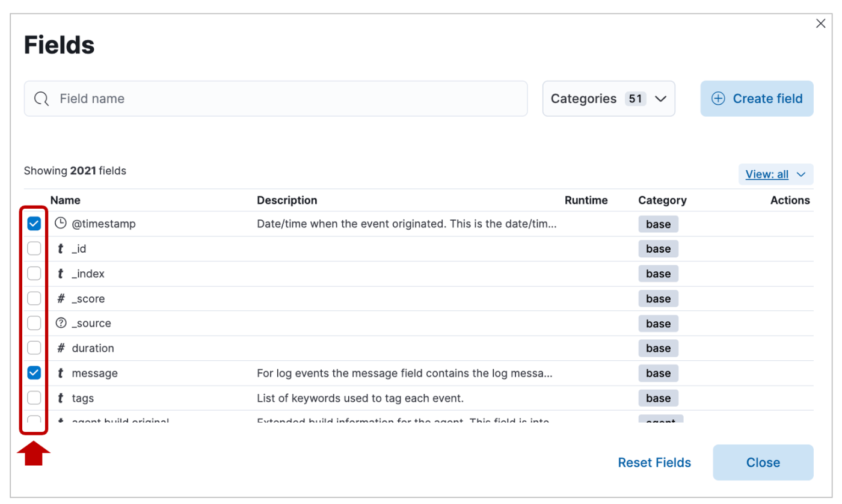Uncheck the message field checkbox
The height and width of the screenshot is (504, 842).
34,373
